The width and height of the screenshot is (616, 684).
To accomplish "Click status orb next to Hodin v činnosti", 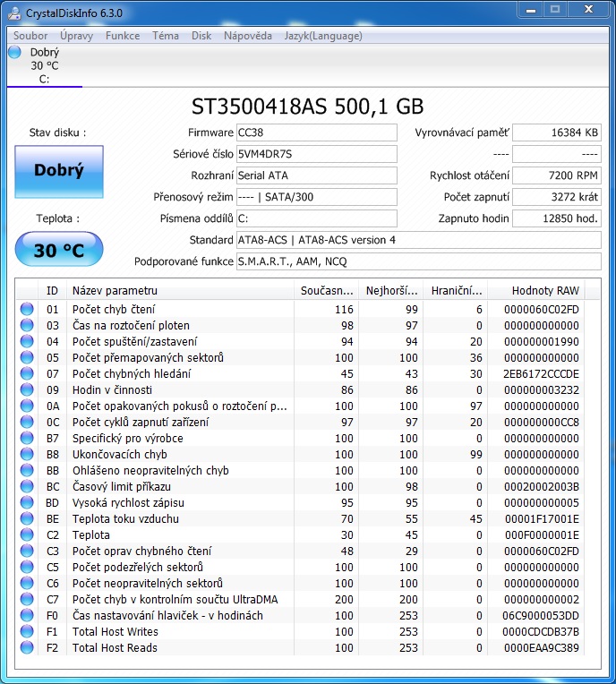I will point(28,389).
